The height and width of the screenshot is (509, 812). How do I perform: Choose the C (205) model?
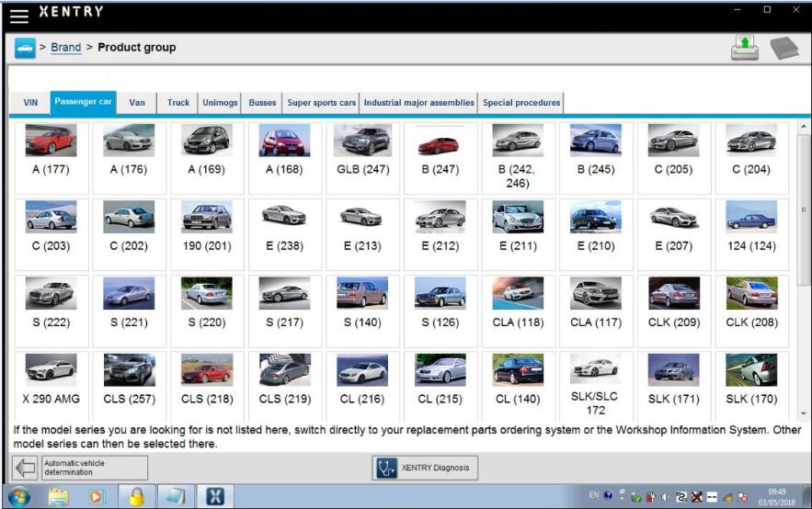[674, 158]
